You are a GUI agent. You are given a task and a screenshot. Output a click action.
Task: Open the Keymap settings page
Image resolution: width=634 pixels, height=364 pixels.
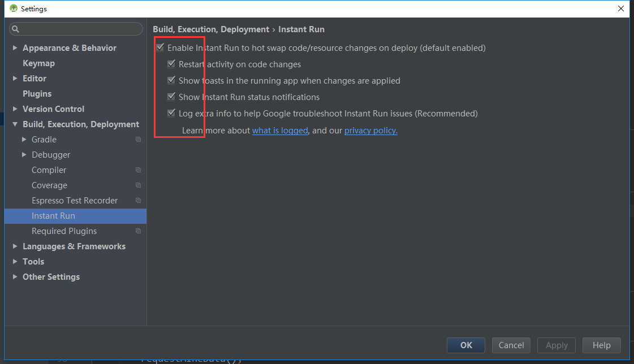pyautogui.click(x=39, y=63)
